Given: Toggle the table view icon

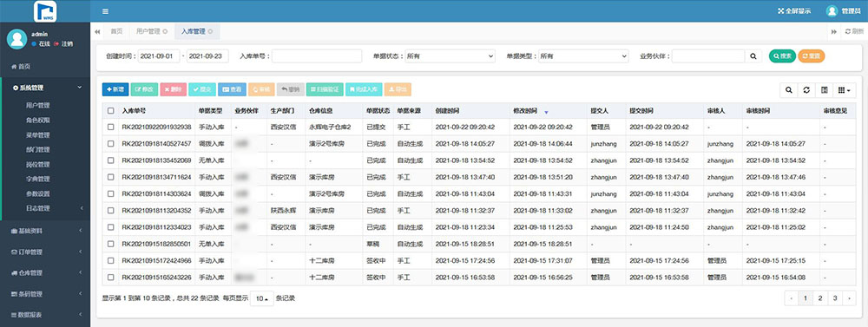Looking at the screenshot, I should pos(824,89).
